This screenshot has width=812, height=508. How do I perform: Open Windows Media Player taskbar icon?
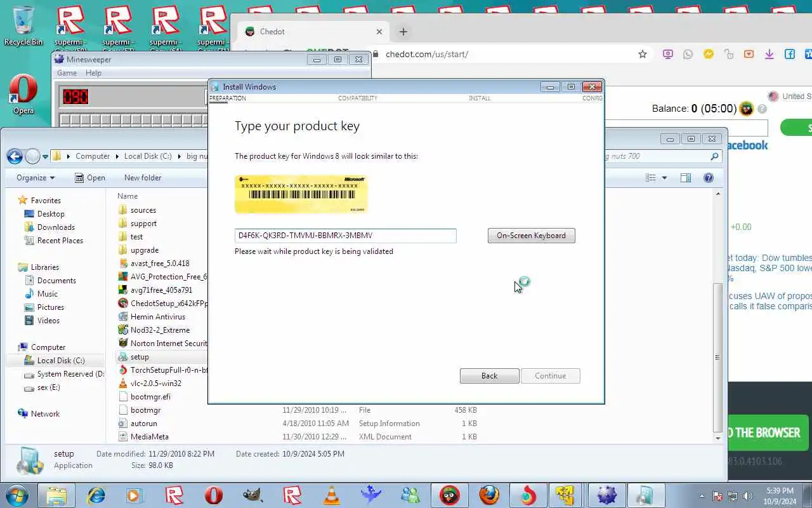pyautogui.click(x=134, y=495)
